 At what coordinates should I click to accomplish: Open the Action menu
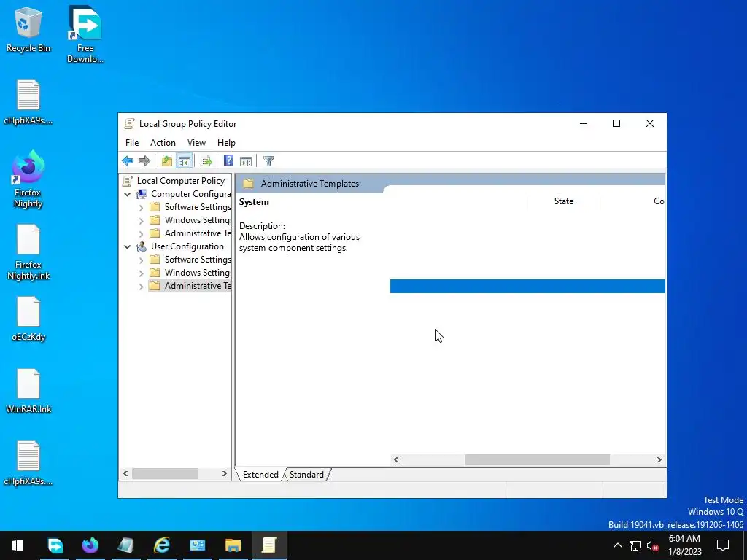click(x=163, y=143)
